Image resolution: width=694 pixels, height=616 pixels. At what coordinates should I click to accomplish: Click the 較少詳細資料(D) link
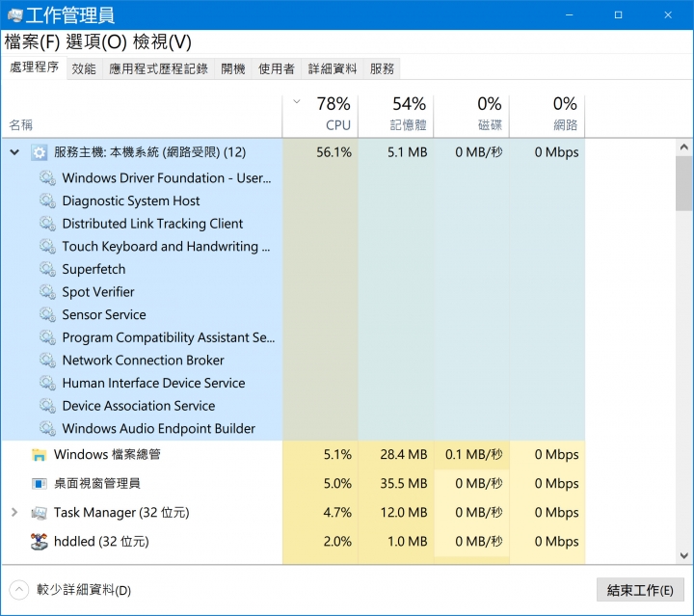[84, 590]
